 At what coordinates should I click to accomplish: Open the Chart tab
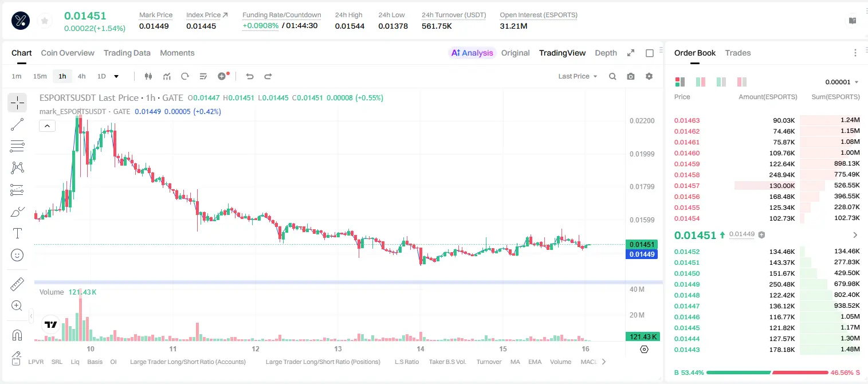22,53
